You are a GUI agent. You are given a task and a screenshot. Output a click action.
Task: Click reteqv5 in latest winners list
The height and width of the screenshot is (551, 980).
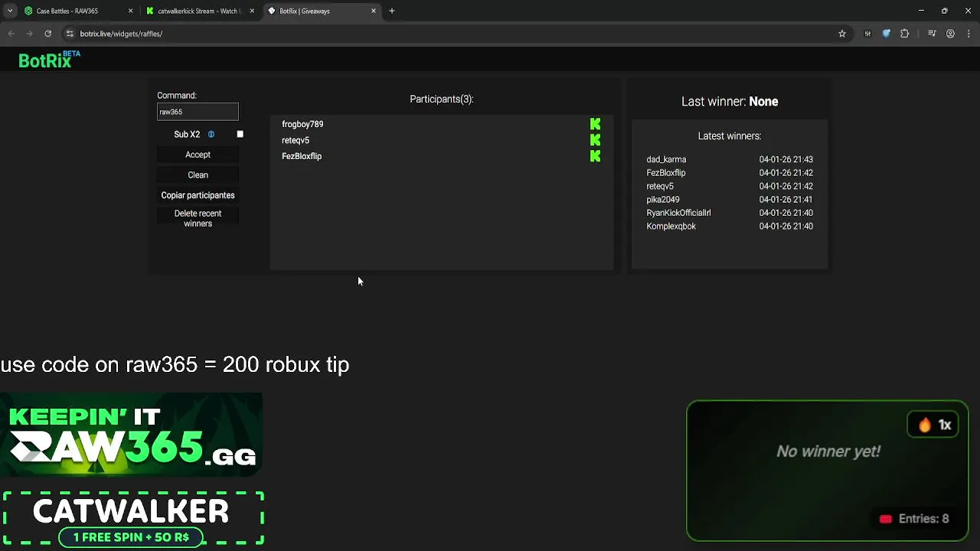pos(660,186)
